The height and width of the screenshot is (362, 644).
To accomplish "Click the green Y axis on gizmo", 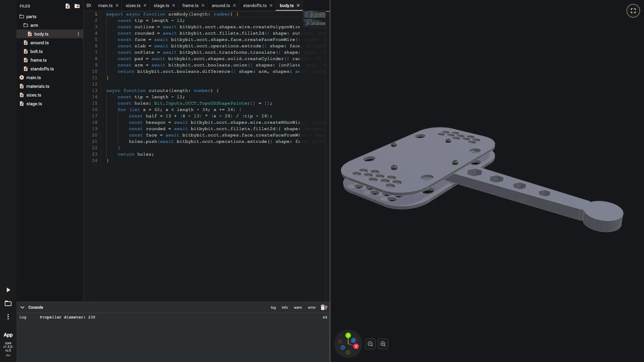I will [x=348, y=335].
